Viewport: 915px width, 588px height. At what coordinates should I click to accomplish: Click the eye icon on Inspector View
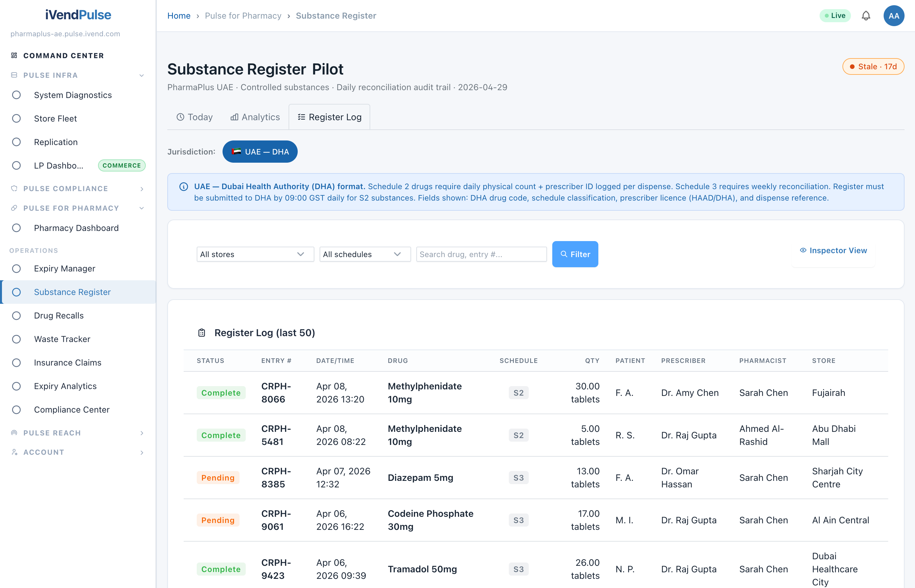[x=803, y=250]
